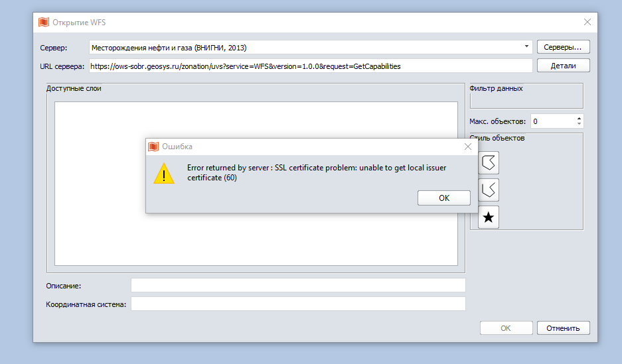622x364 pixels.
Task: Click the polyline style icon
Action: (489, 190)
